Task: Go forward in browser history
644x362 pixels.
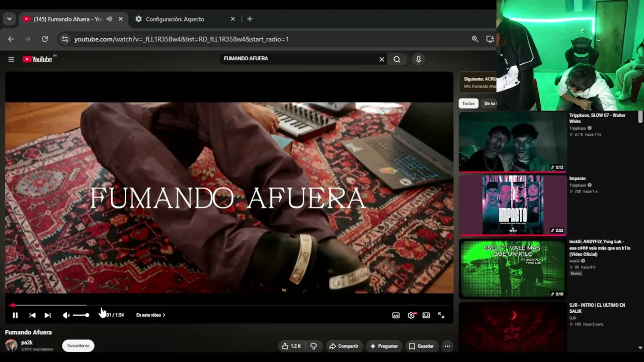Action: click(28, 39)
